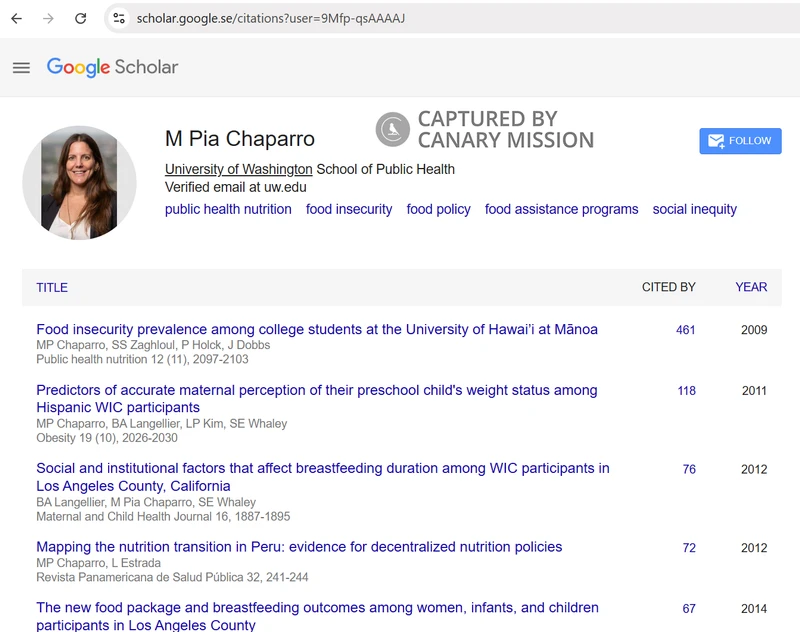Image resolution: width=800 pixels, height=632 pixels.
Task: Click the browser forward arrow
Action: tap(48, 18)
